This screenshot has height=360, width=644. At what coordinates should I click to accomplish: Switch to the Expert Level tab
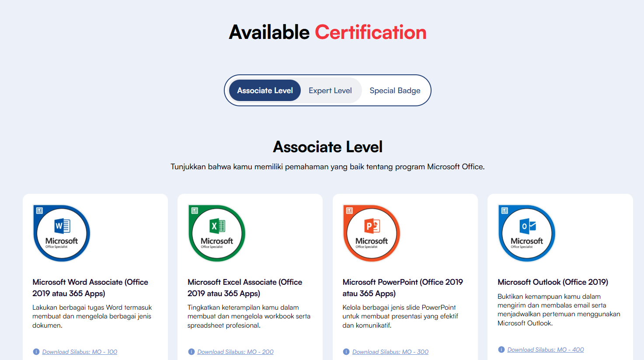coord(330,90)
